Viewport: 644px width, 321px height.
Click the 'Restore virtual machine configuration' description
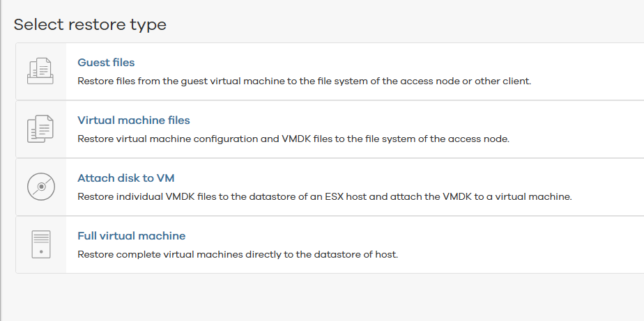293,139
